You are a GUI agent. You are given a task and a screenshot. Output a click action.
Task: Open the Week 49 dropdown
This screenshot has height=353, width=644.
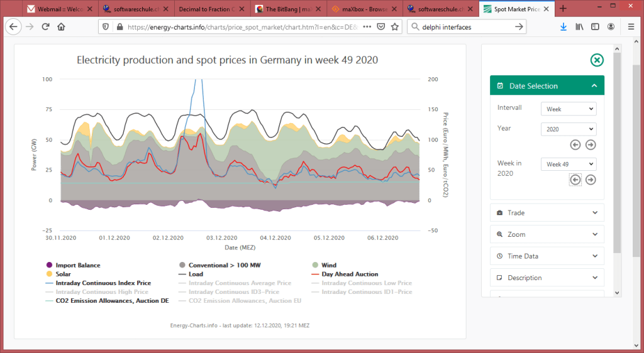pos(568,165)
